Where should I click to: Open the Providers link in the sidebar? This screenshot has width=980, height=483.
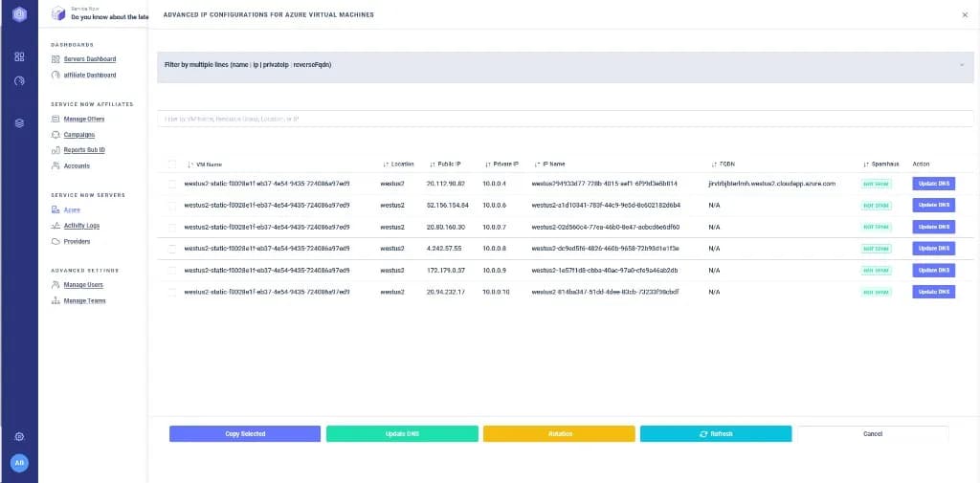click(77, 241)
